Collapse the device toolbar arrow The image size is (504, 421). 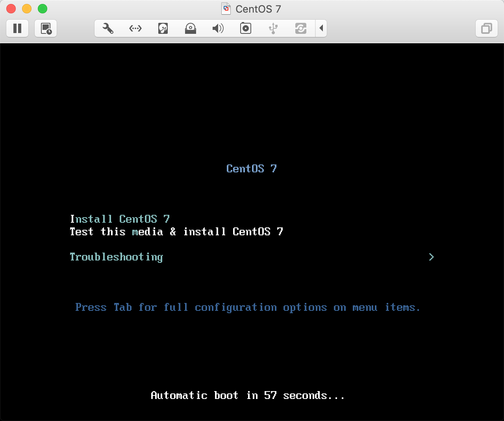coord(321,28)
